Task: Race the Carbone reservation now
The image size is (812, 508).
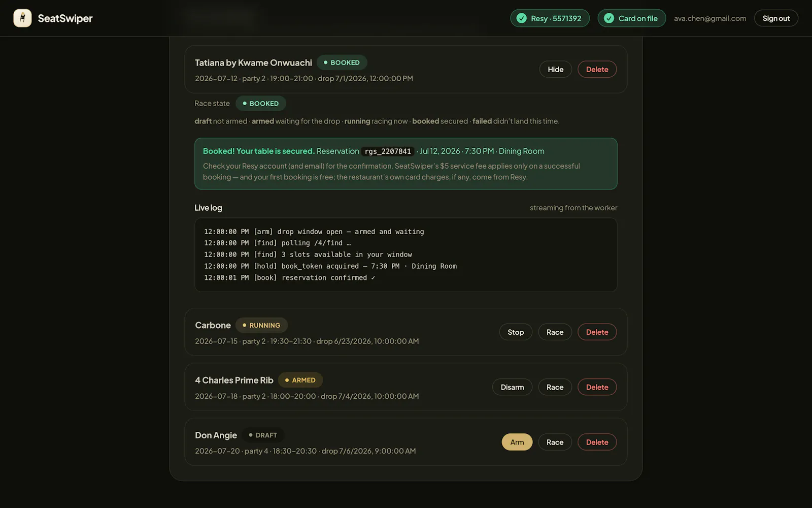Action: coord(555,332)
